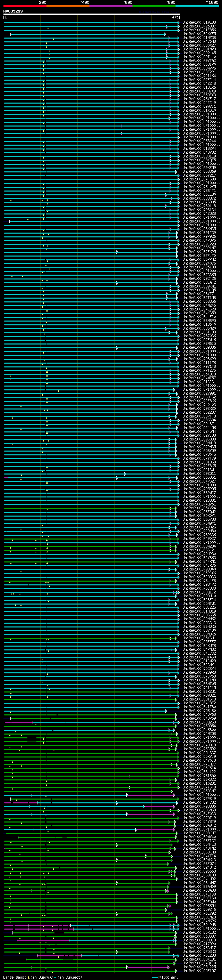
Task: Open hit UniRef100_A4S6H8
Action: [x=199, y=41]
